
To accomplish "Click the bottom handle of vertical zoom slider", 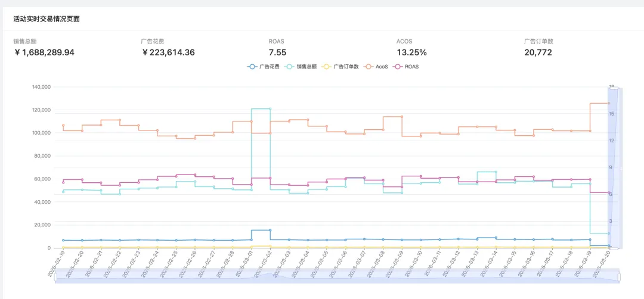I will [x=615, y=248].
